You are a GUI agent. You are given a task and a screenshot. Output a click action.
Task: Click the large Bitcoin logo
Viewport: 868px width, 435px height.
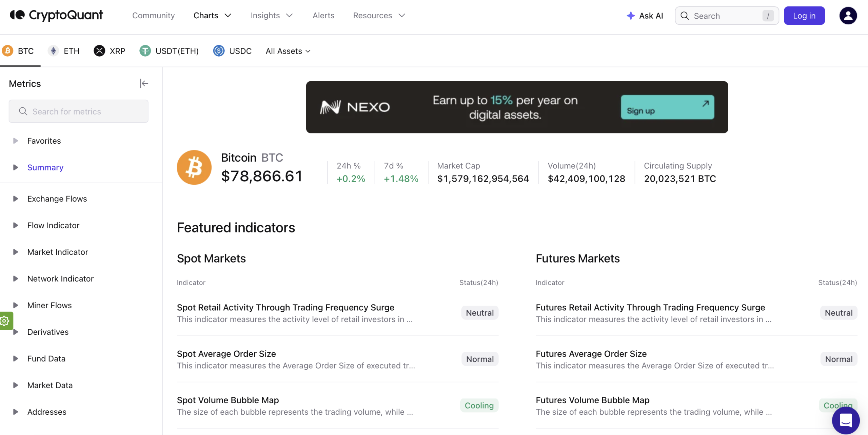tap(194, 167)
